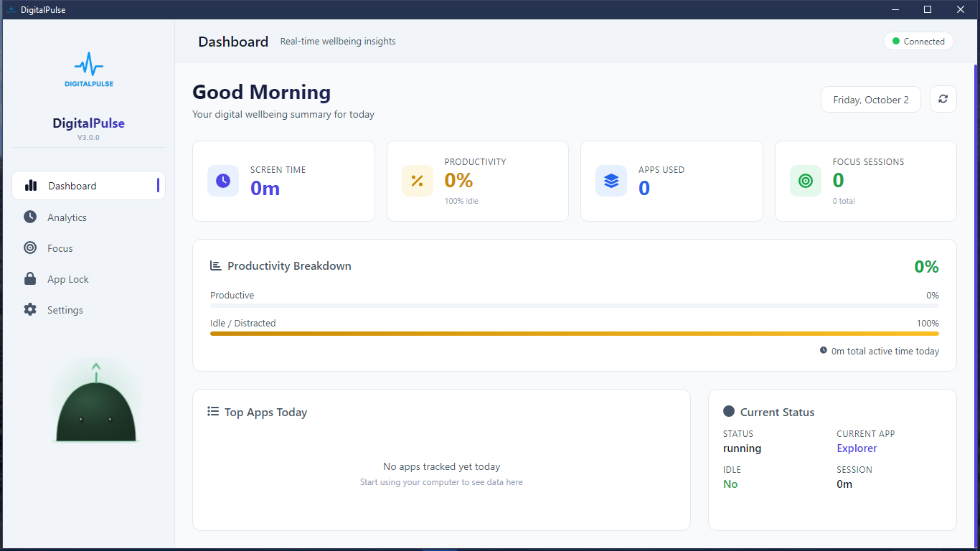Screen dimensions: 980x551
Task: Click the Apps Used layers icon
Action: (611, 181)
